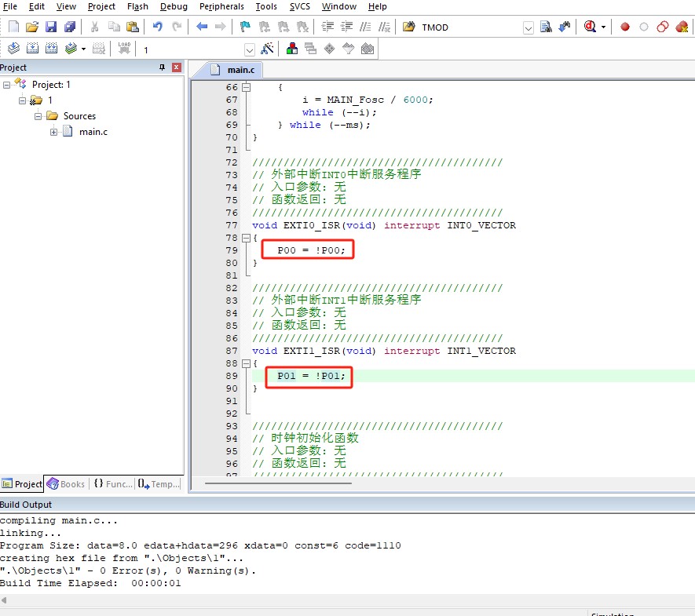Click the '0 Error(s), 0 Warning(s)' build line
This screenshot has height=616, width=695.
point(128,570)
